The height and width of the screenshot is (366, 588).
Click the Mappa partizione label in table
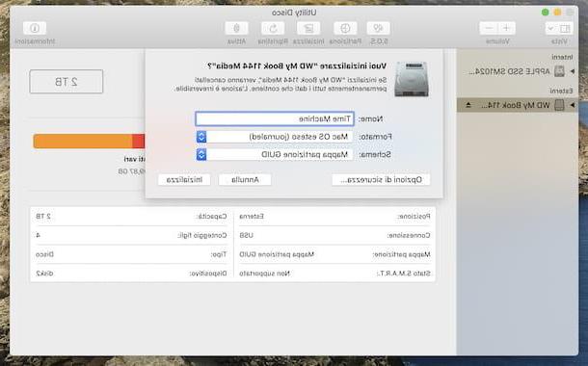(x=401, y=254)
